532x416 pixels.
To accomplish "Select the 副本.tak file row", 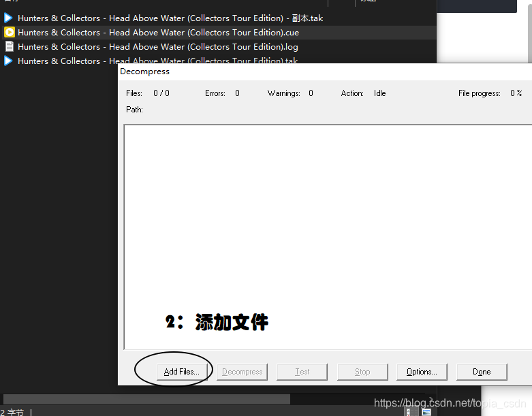I will pyautogui.click(x=219, y=18).
